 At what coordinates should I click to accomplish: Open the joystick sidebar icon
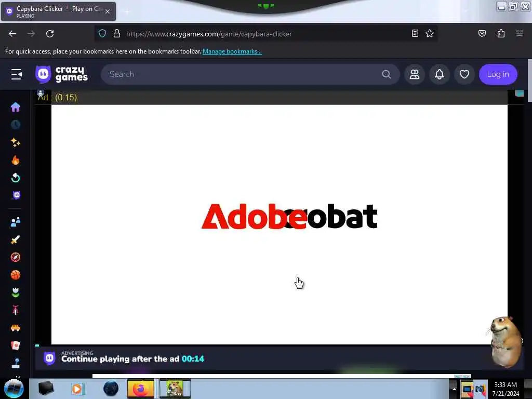(x=16, y=363)
